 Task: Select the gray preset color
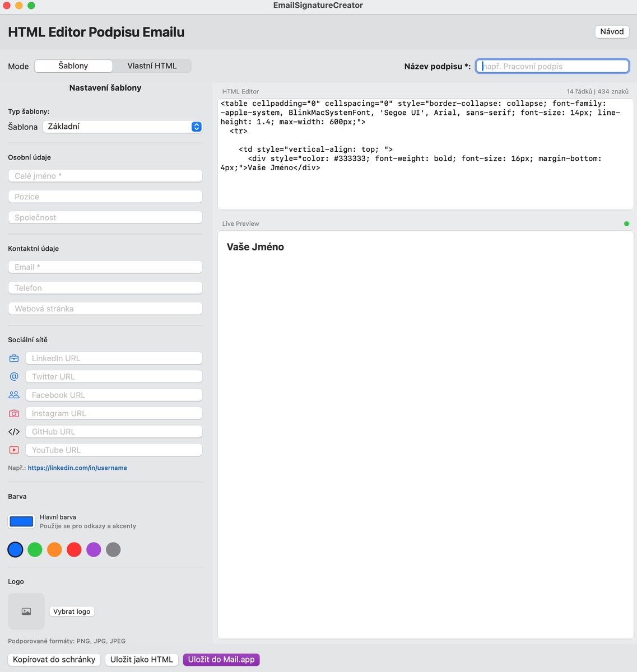(113, 550)
